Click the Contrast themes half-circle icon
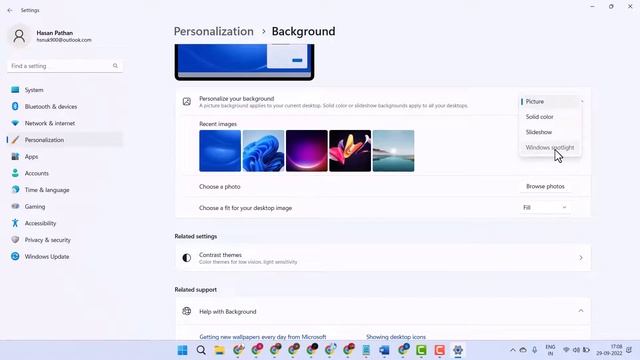Image resolution: width=640 pixels, height=360 pixels. coord(187,258)
